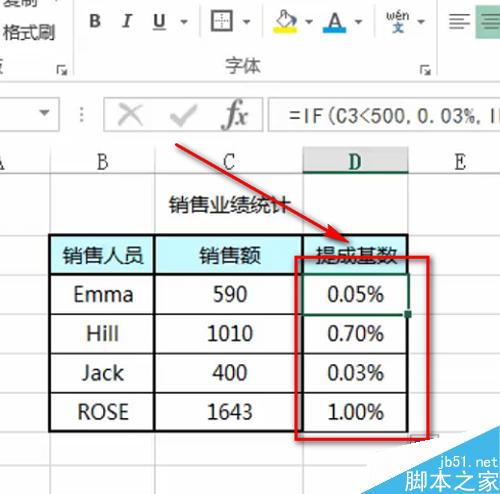Click the wén phonetic guide icon

pos(398,21)
